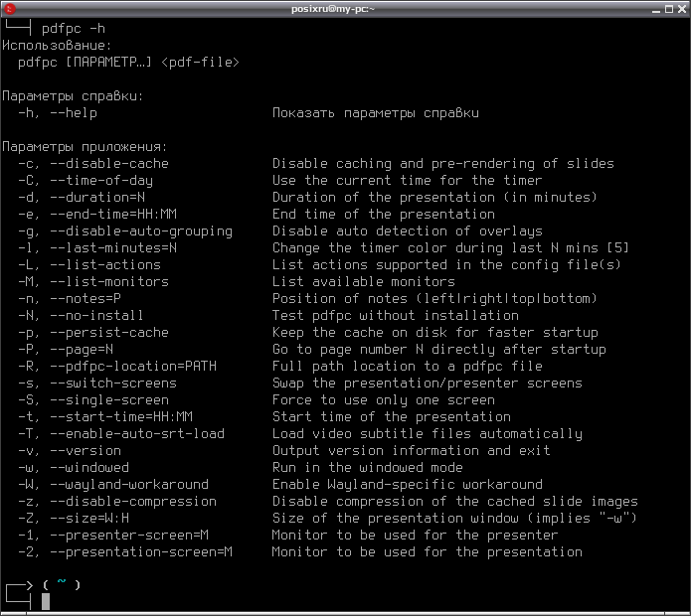
Task: Click the terminal cursor block at the prompt
Action: [x=46, y=601]
